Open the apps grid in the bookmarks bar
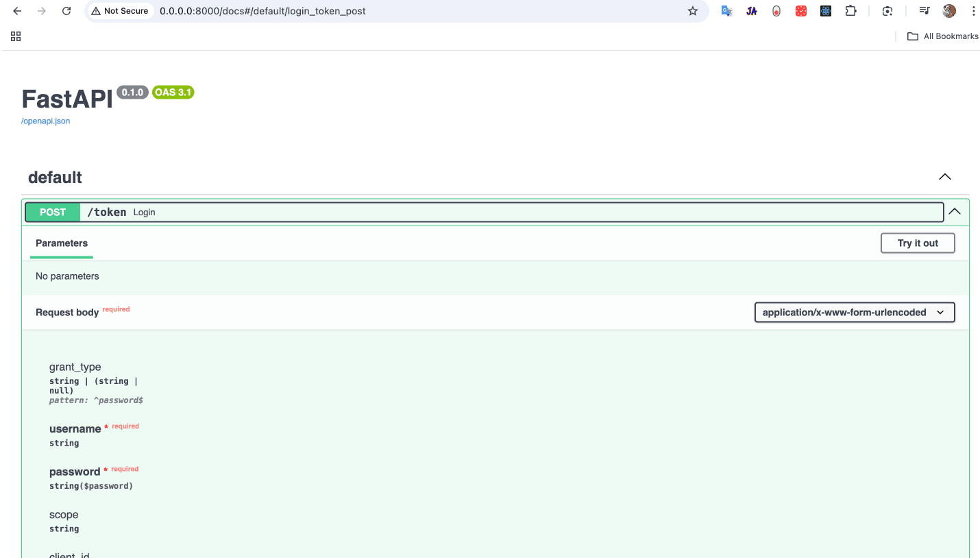Viewport: 980px width, 558px height. pyautogui.click(x=16, y=36)
